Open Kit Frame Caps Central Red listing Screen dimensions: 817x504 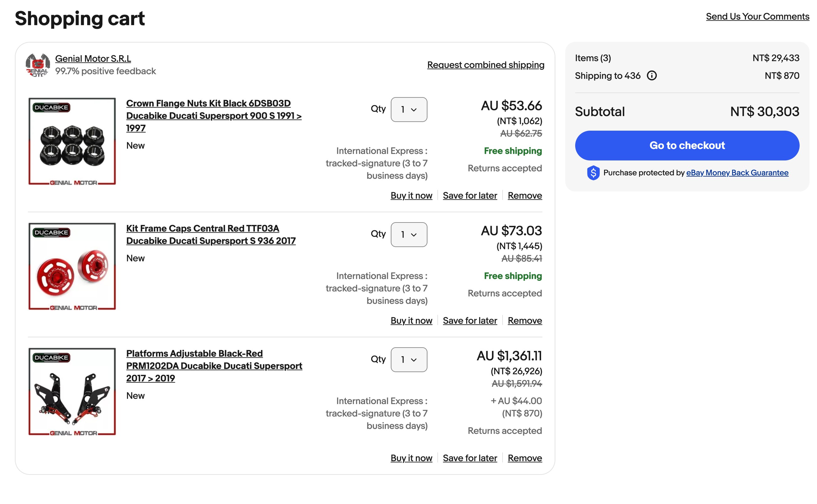[x=211, y=234]
